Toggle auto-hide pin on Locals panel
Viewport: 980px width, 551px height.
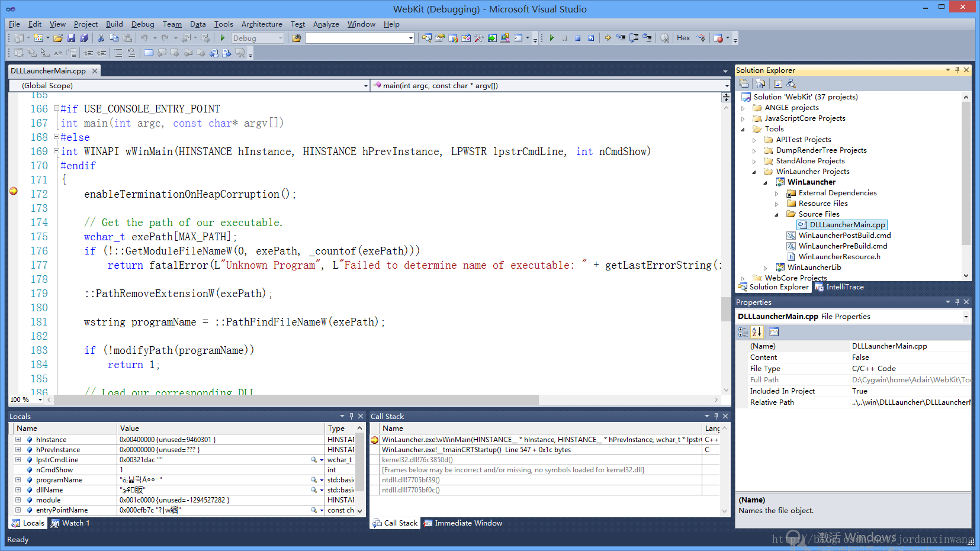pyautogui.click(x=351, y=416)
